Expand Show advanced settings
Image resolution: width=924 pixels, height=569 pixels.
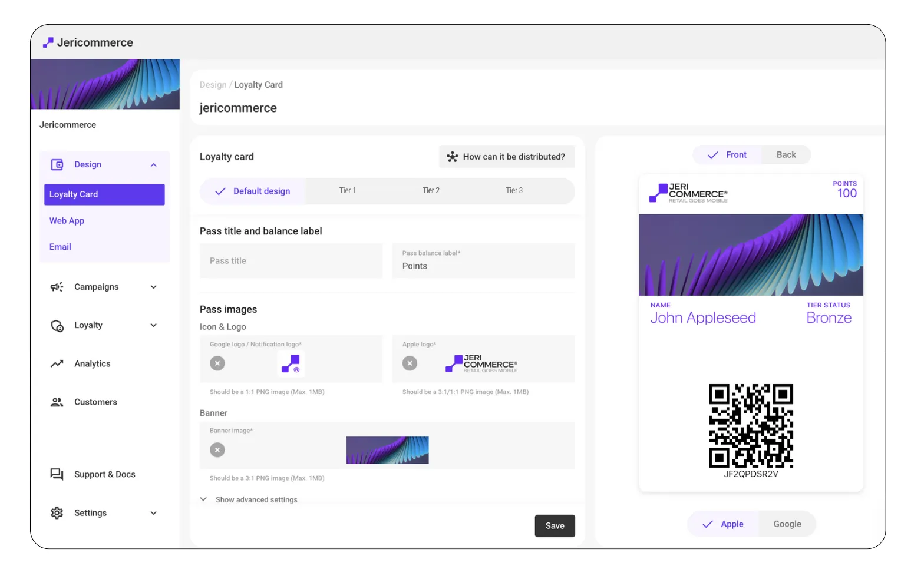tap(249, 499)
